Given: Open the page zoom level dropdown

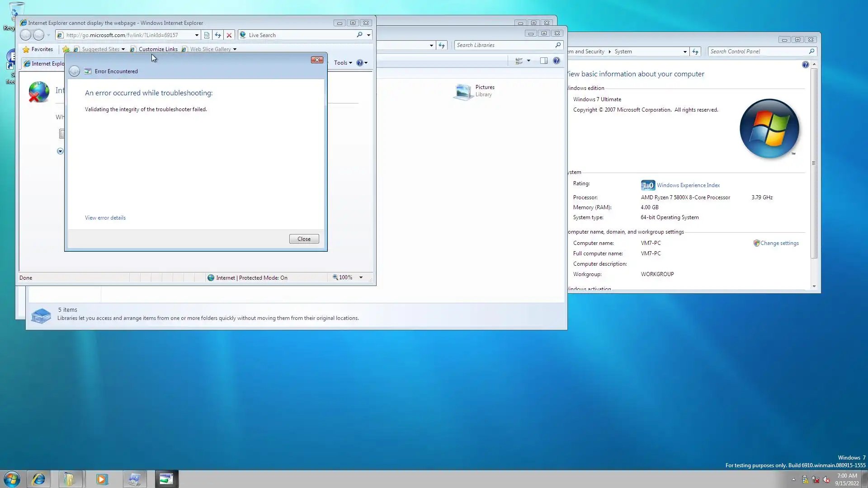Looking at the screenshot, I should (361, 277).
